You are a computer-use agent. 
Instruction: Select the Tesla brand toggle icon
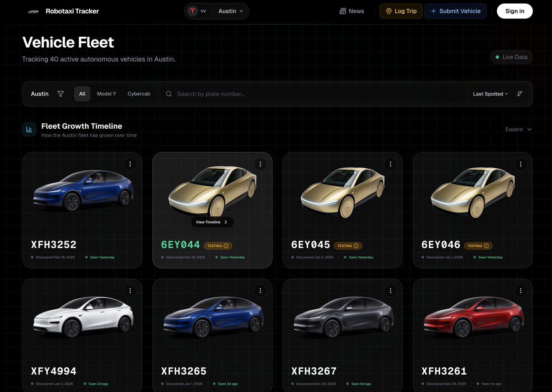tap(193, 11)
